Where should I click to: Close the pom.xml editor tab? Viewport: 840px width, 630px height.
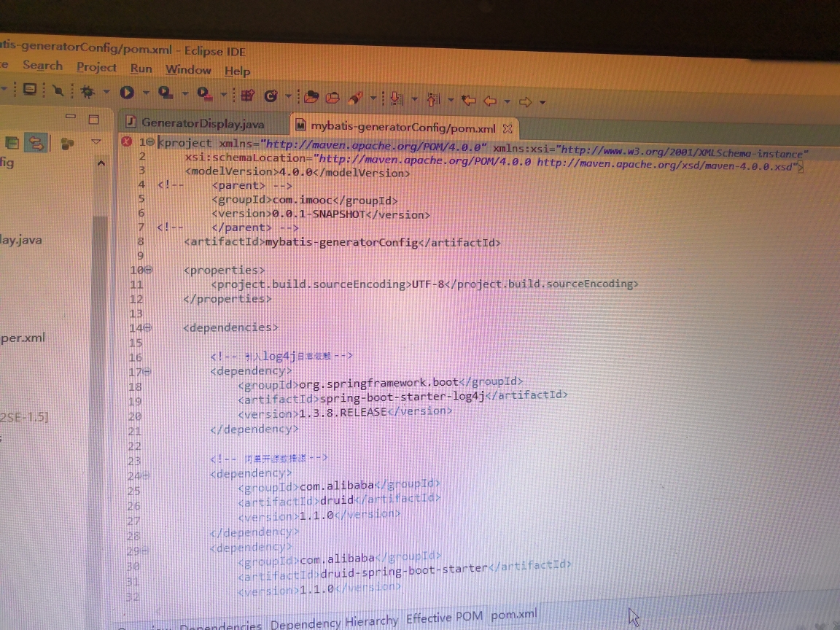click(507, 128)
